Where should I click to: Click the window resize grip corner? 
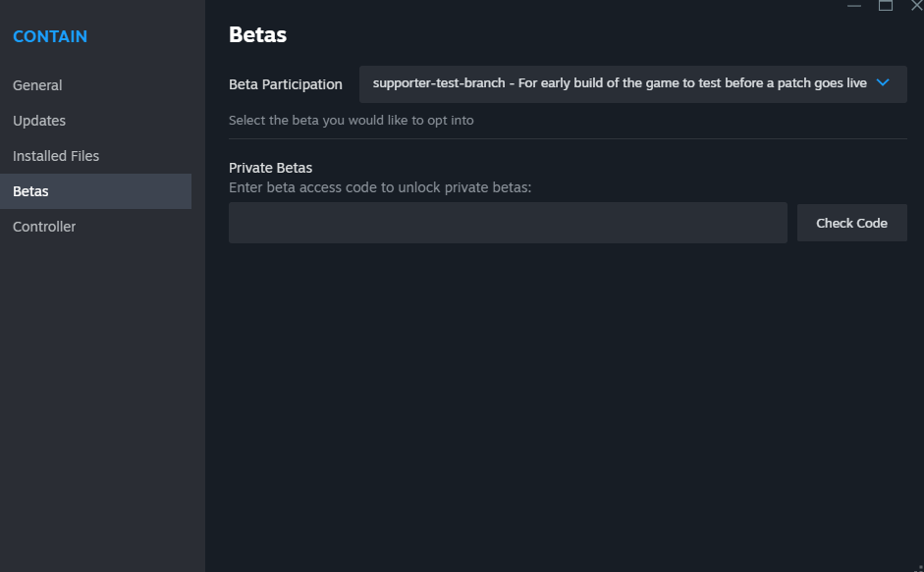tap(920, 568)
